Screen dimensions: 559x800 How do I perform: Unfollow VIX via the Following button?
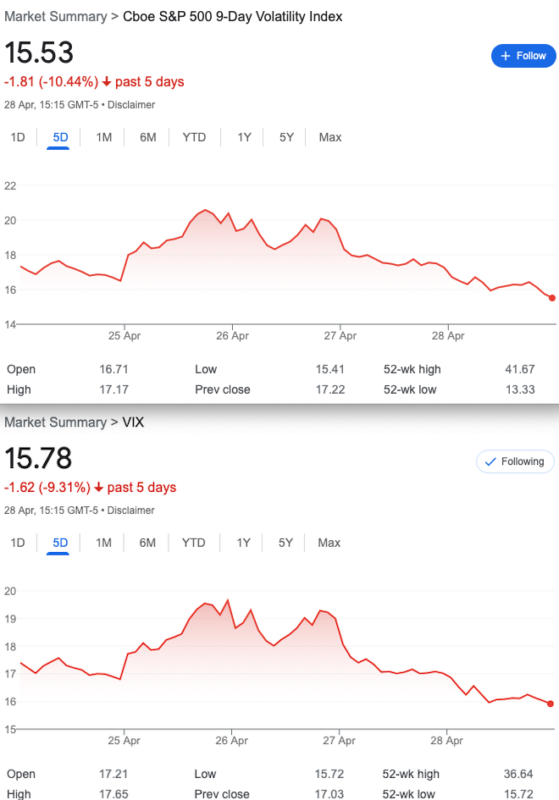coord(515,461)
